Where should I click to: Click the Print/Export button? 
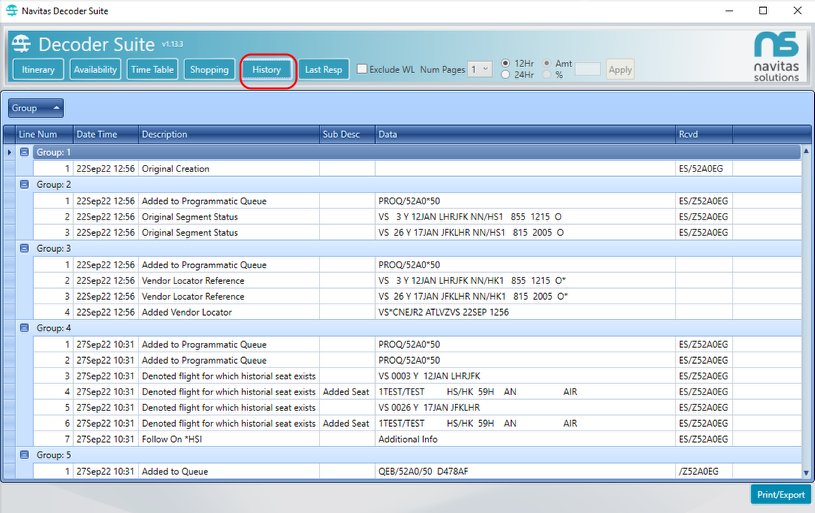pos(781,494)
